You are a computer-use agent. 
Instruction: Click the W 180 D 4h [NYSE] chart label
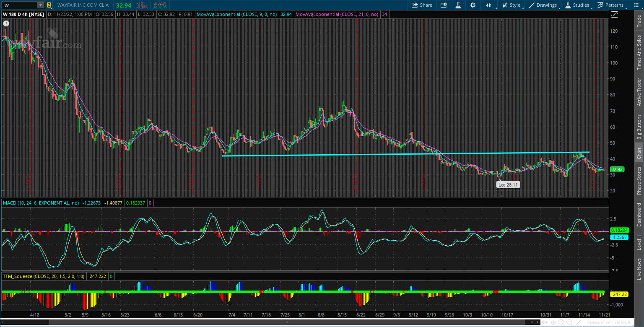click(x=23, y=14)
